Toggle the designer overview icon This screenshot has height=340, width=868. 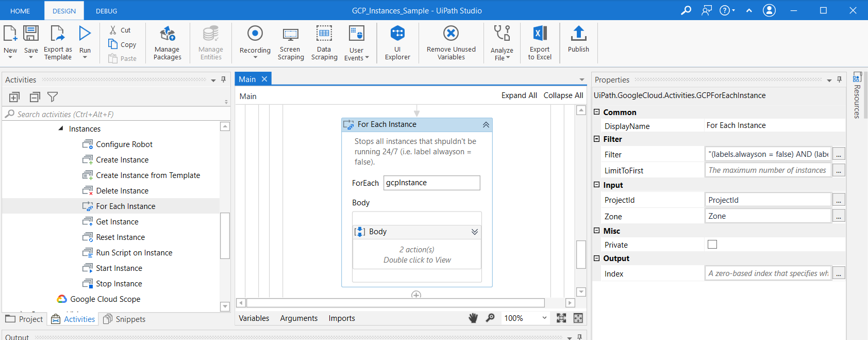click(x=578, y=318)
